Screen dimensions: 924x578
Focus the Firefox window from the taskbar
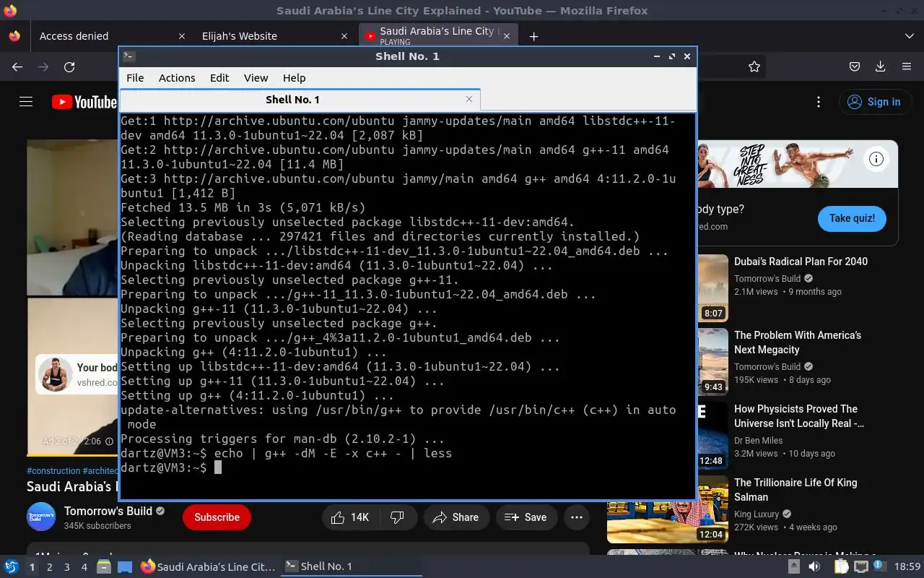point(208,566)
